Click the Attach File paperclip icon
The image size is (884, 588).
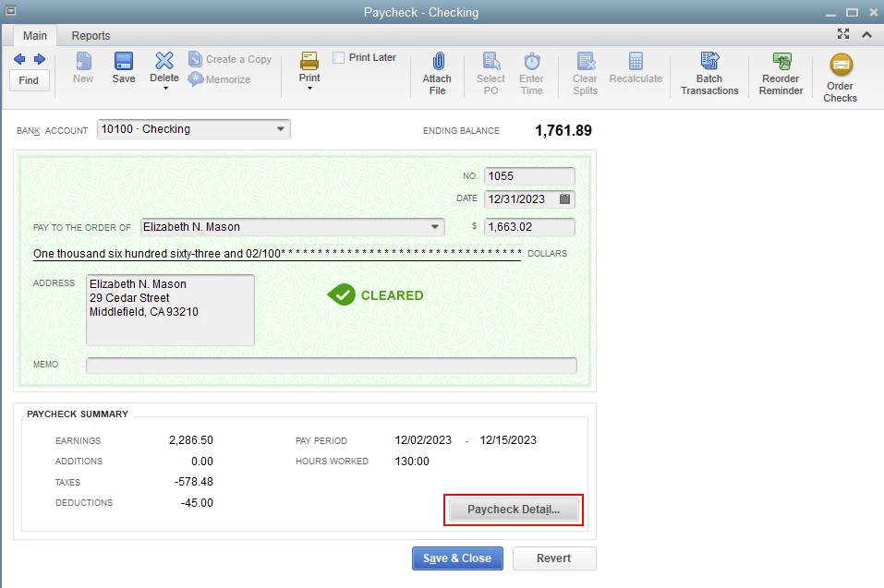438,61
